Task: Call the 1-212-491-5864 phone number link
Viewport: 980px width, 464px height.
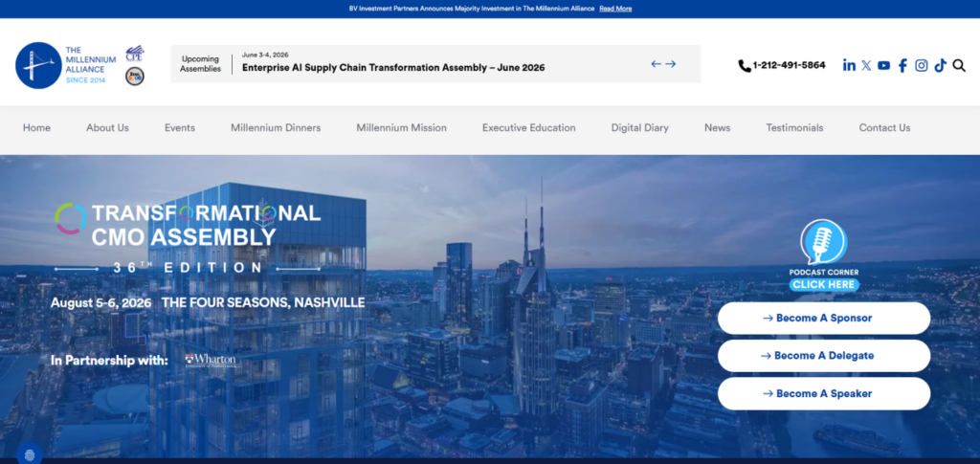Action: [x=789, y=65]
